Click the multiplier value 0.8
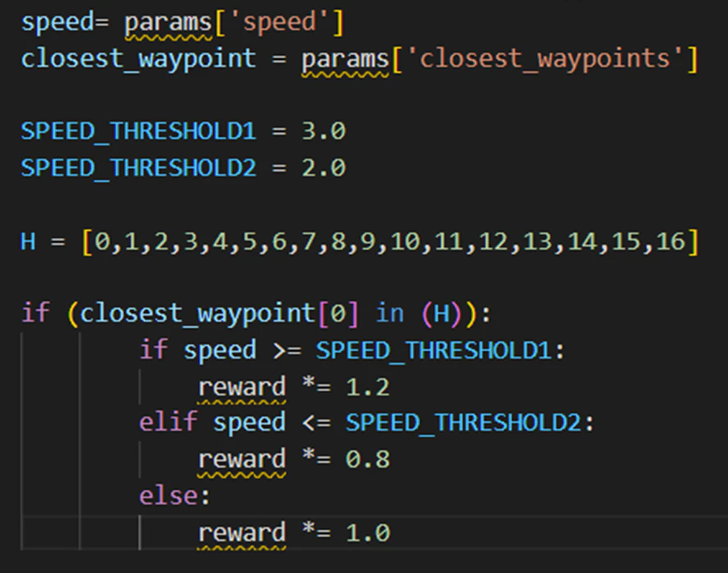 [367, 460]
